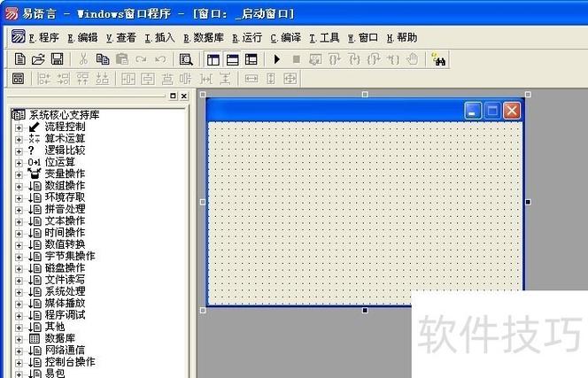Select the 时间操作 tree item
588x378 pixels.
coord(65,233)
